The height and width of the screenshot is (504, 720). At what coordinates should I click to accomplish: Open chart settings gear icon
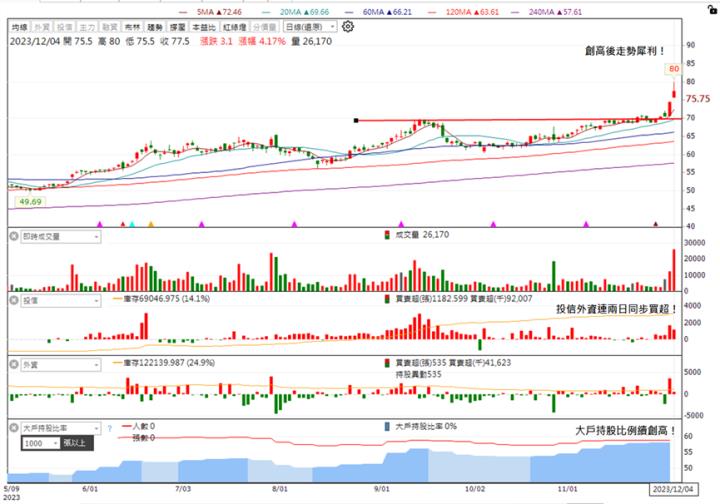[x=348, y=27]
